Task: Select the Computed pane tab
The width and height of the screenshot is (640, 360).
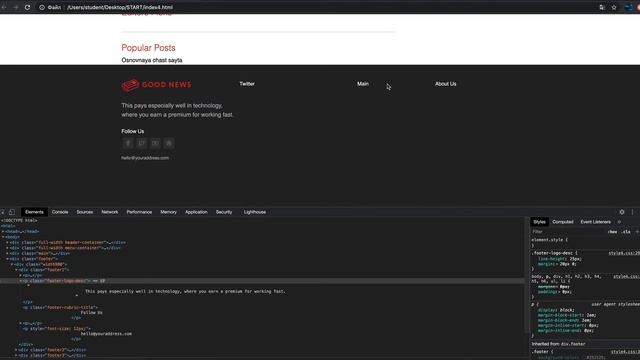Action: (x=563, y=222)
